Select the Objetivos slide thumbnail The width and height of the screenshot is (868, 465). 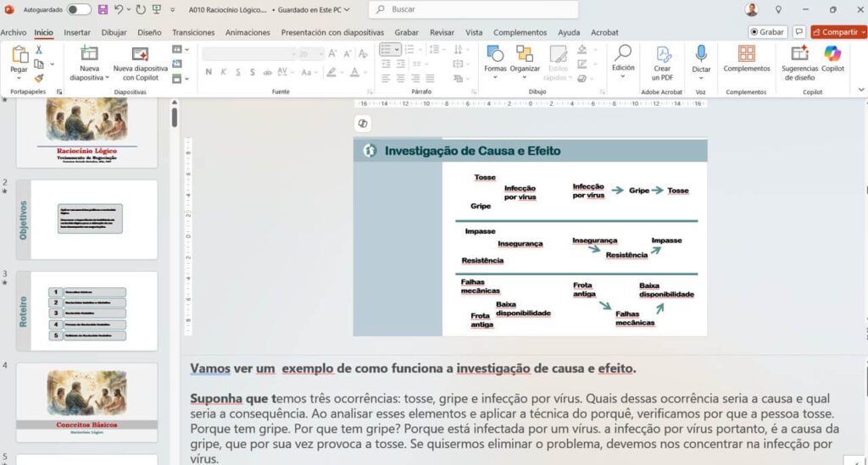coord(87,219)
